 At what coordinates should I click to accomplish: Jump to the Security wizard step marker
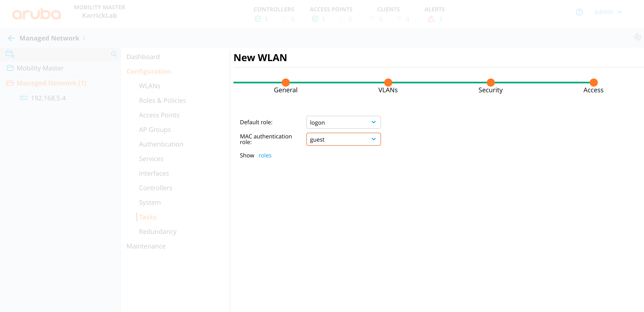(491, 82)
